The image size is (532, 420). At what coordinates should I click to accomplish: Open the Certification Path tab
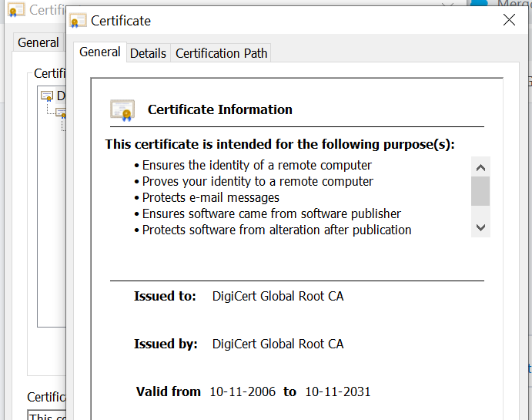pyautogui.click(x=221, y=53)
